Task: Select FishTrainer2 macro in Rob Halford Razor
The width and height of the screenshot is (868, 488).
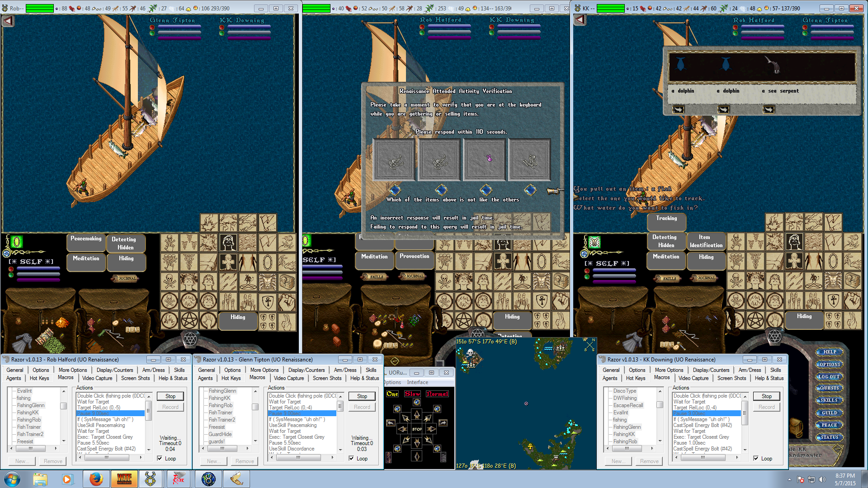Action: click(x=30, y=434)
